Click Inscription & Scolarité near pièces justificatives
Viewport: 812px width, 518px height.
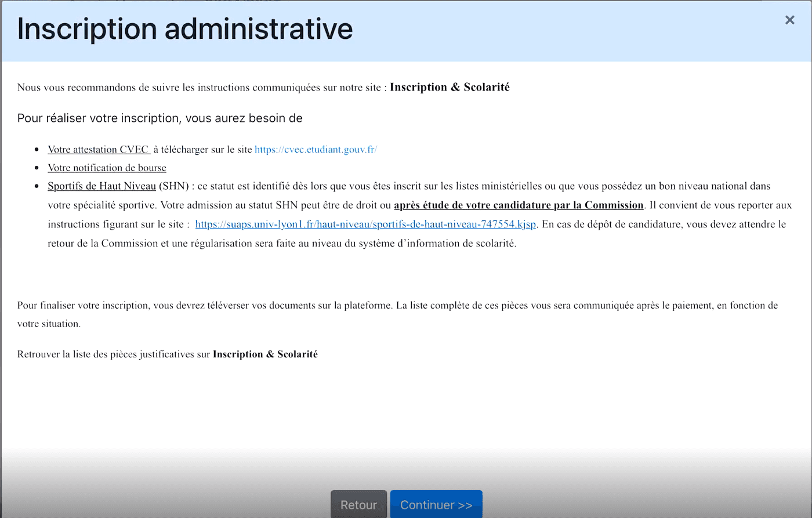[265, 354]
